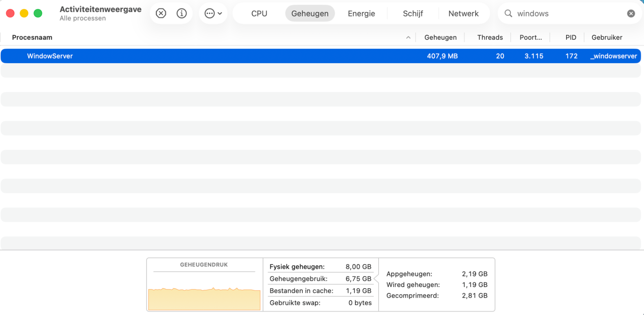Image resolution: width=644 pixels, height=315 pixels.
Task: Click the yellow minimize traffic light
Action: pos(24,13)
